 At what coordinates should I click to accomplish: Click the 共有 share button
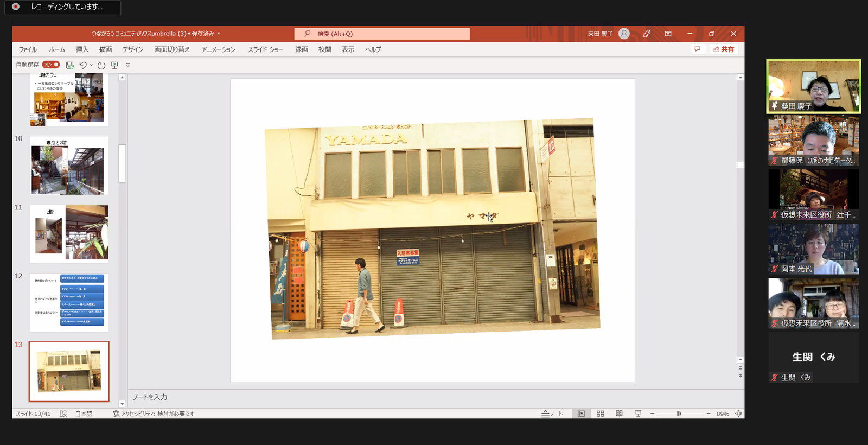[x=724, y=49]
